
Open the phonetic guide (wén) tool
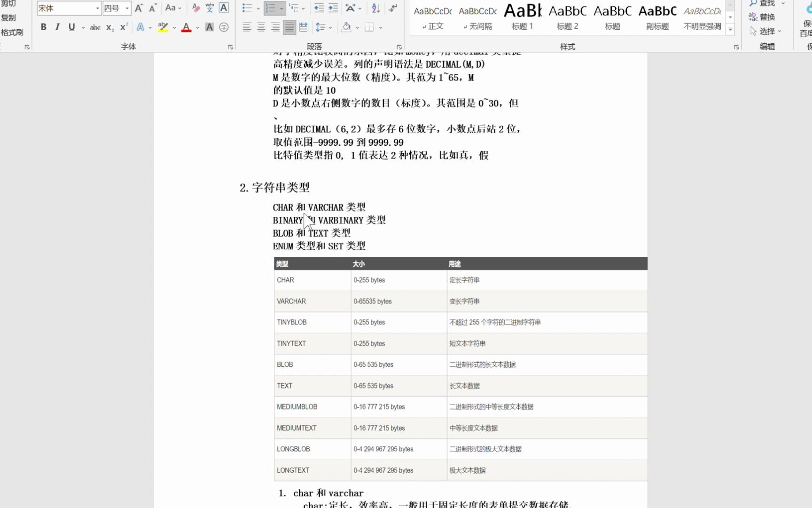210,8
